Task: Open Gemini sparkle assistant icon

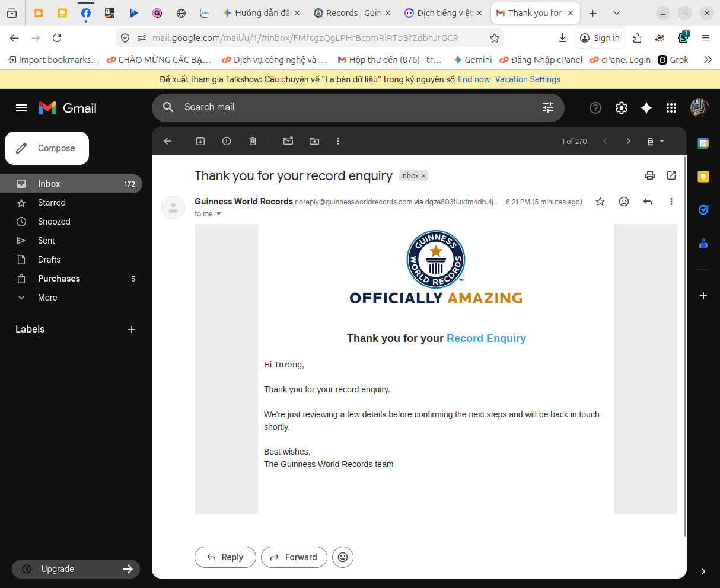Action: (x=646, y=107)
